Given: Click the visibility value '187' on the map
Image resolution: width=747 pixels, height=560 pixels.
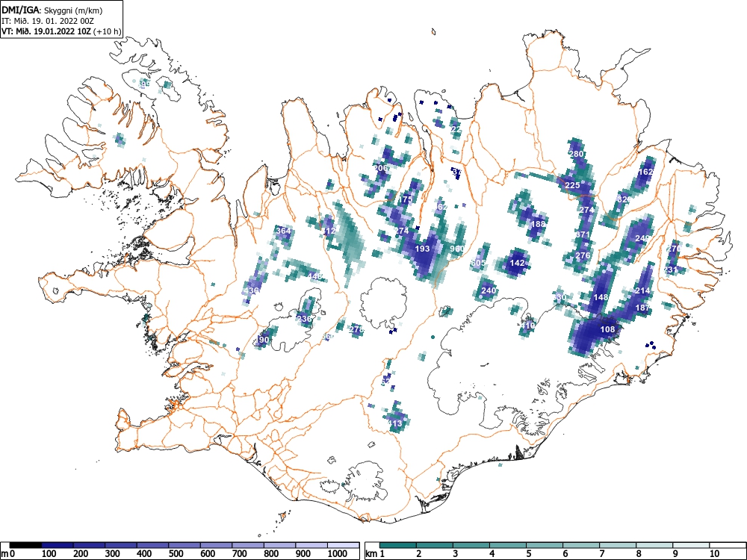Looking at the screenshot, I should pos(642,308).
